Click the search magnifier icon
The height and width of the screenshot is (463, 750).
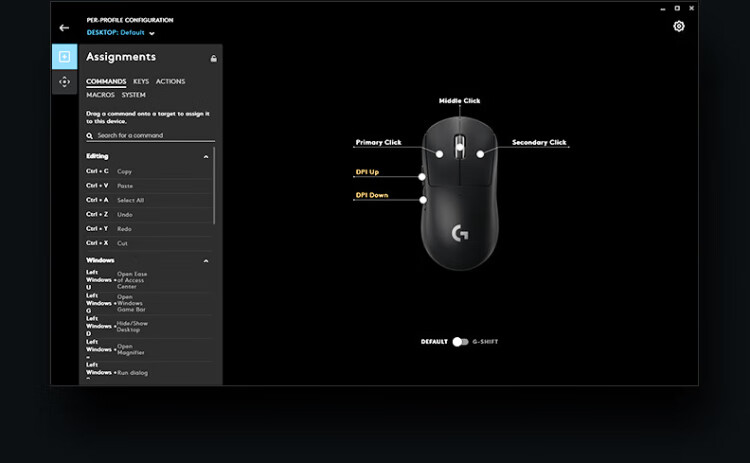(x=91, y=135)
